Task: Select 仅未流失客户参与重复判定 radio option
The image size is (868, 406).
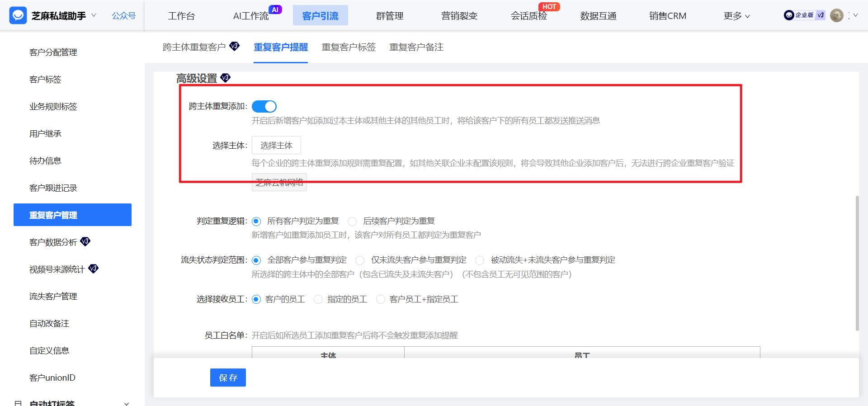Action: click(x=360, y=260)
